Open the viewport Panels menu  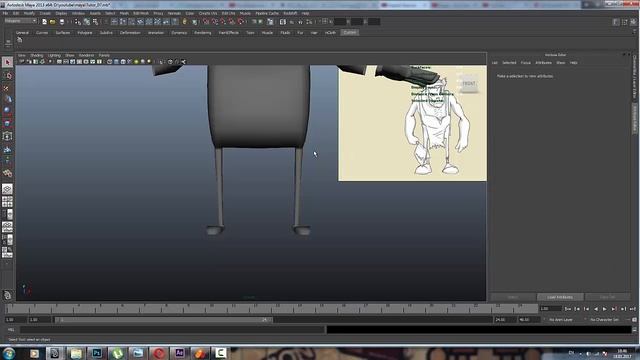pyautogui.click(x=104, y=55)
